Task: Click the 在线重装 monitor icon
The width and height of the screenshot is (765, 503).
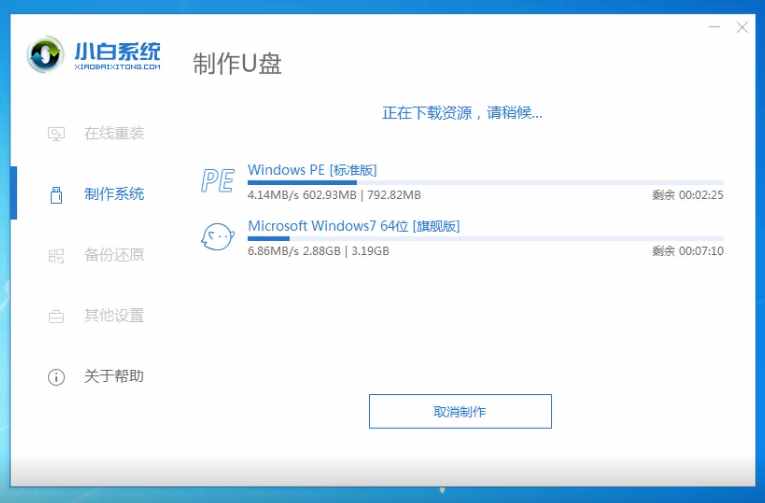Action: pos(56,133)
